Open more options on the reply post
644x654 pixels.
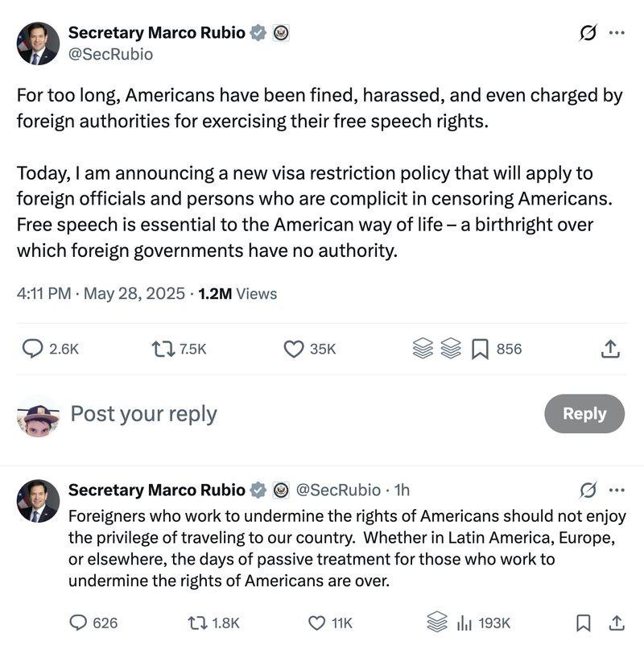tap(617, 490)
